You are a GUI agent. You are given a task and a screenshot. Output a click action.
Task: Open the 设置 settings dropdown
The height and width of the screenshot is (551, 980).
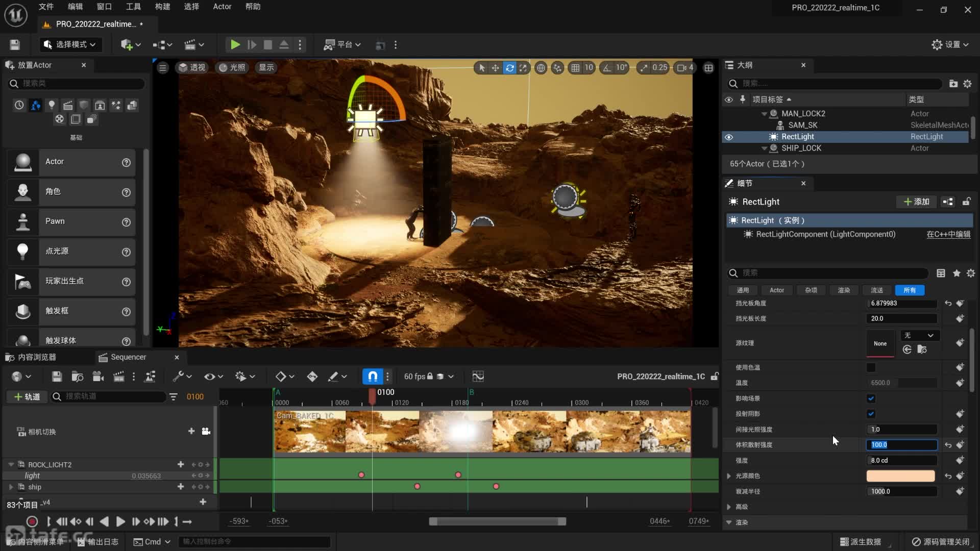tap(950, 45)
